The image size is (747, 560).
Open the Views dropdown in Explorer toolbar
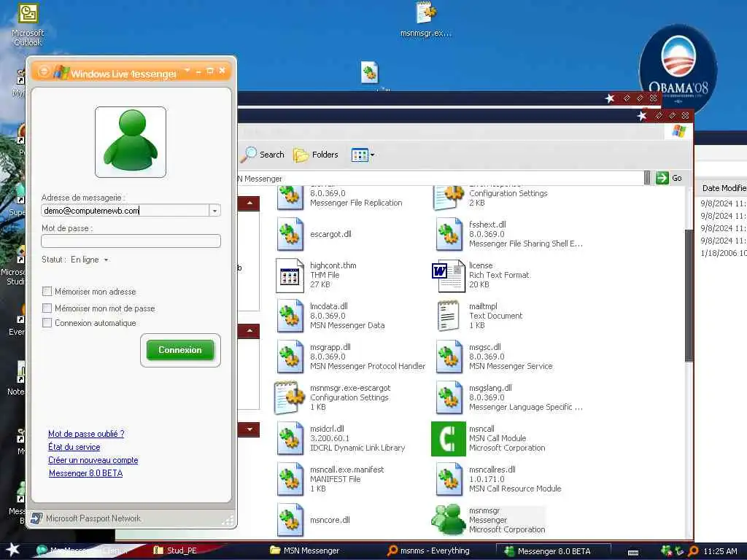[363, 155]
